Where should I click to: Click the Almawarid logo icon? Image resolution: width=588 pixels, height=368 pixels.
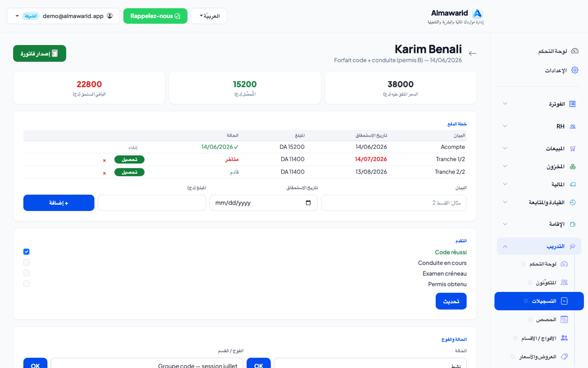click(x=477, y=14)
